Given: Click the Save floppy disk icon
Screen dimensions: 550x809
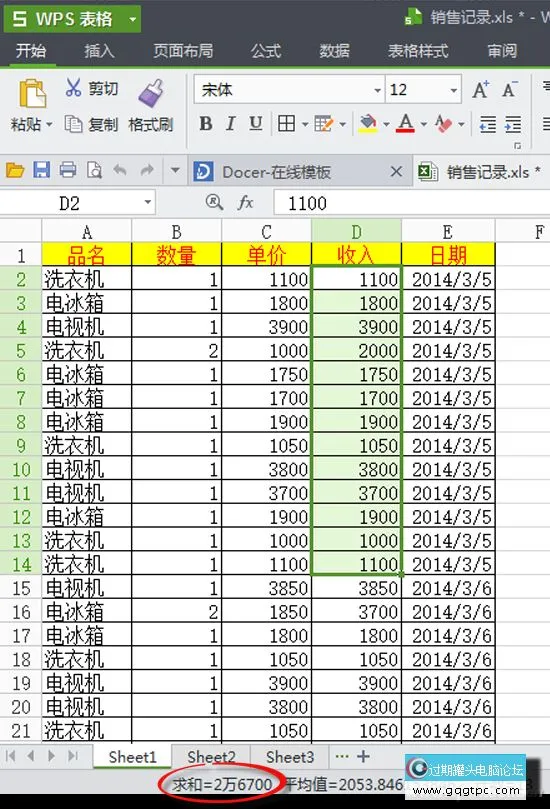Looking at the screenshot, I should point(42,169).
